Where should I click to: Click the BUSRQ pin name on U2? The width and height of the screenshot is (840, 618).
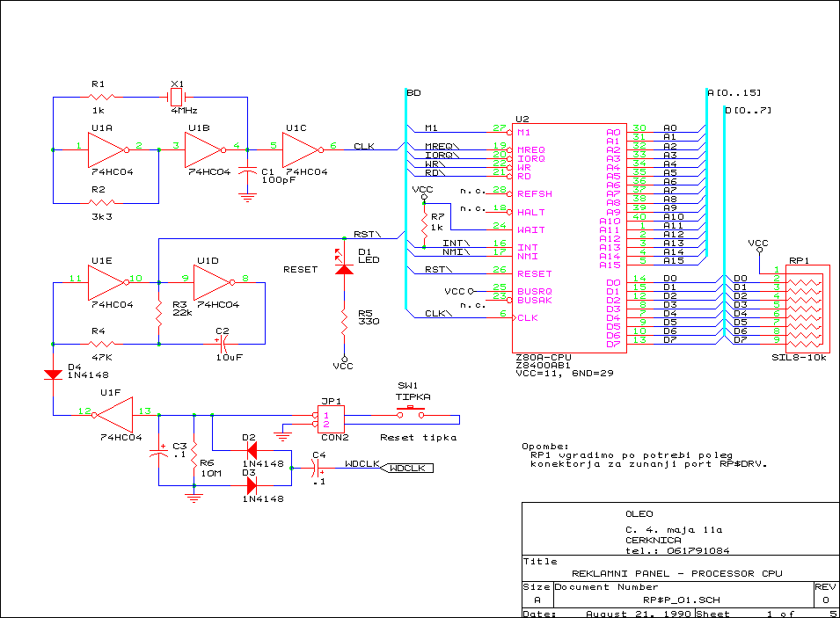pyautogui.click(x=535, y=291)
